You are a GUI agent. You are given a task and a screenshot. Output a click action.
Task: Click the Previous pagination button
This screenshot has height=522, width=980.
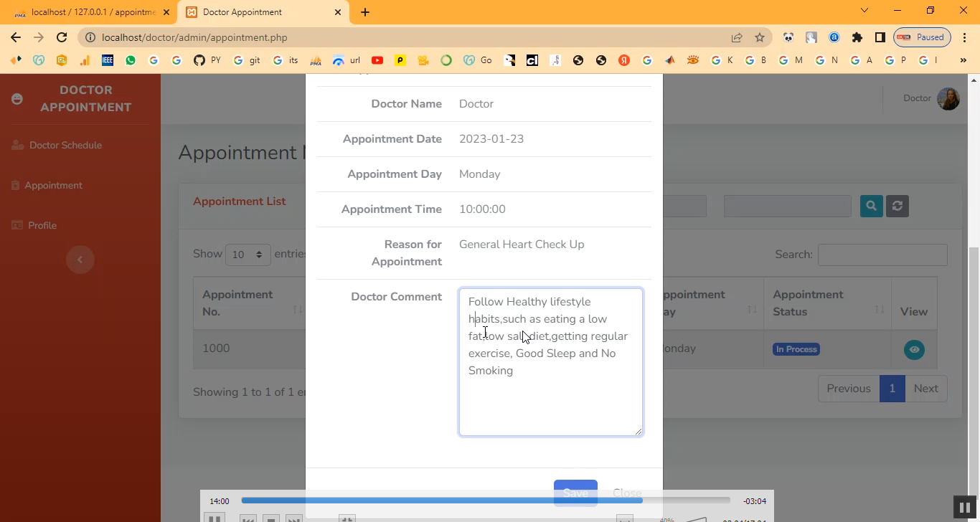point(848,389)
